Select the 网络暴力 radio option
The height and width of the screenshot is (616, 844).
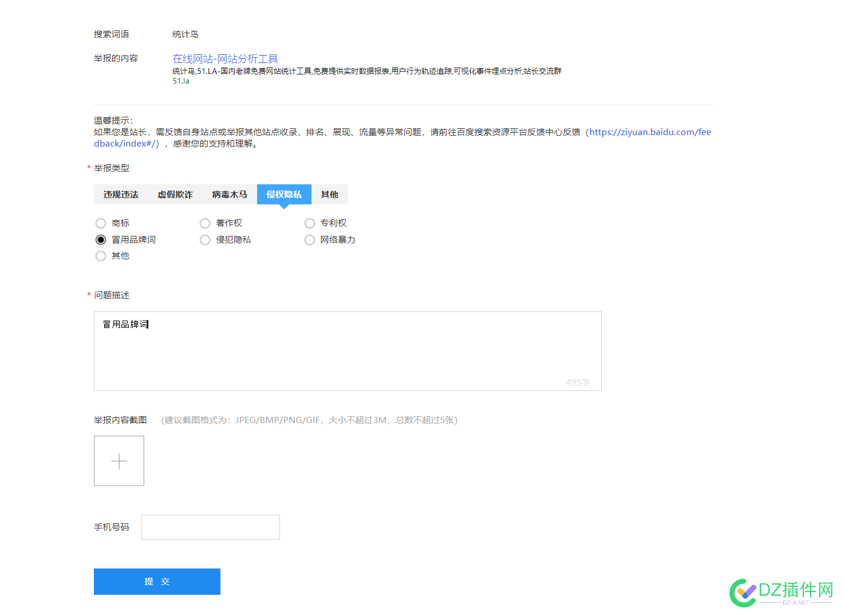[310, 240]
